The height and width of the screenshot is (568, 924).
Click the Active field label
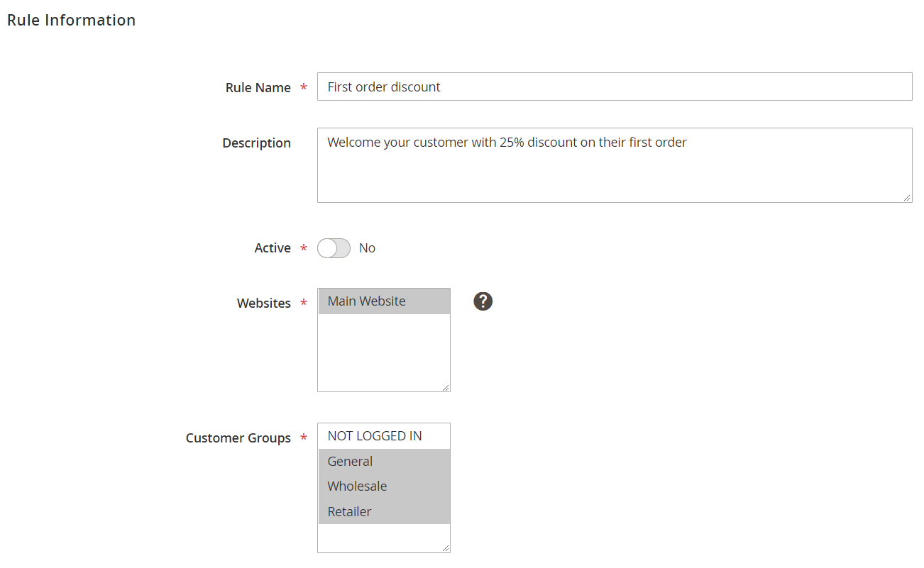[273, 248]
